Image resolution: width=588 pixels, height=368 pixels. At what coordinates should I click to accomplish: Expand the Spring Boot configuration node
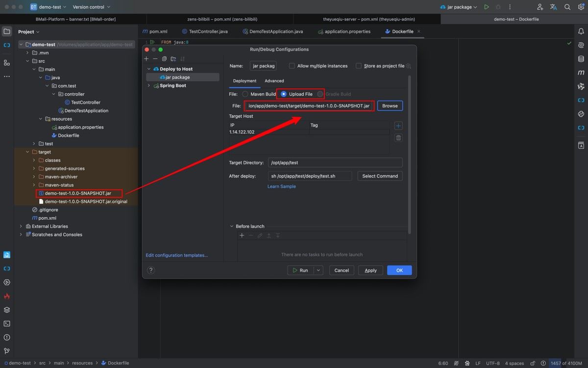149,85
